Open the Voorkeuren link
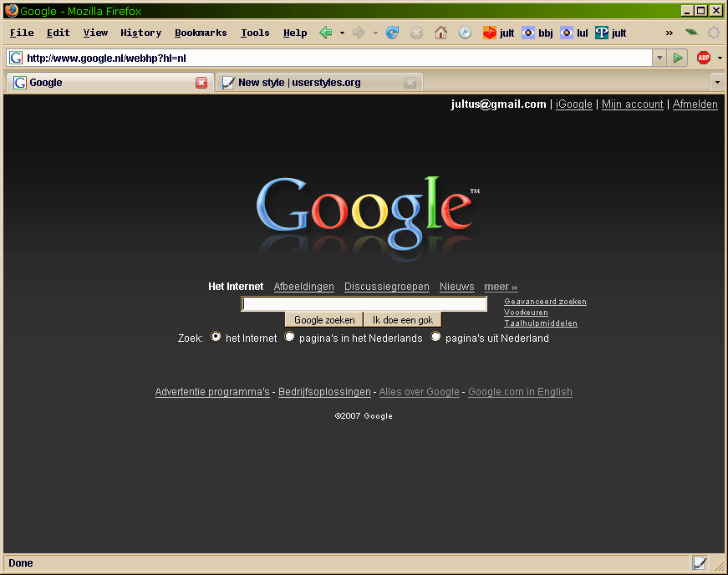This screenshot has height=575, width=728. (x=526, y=313)
